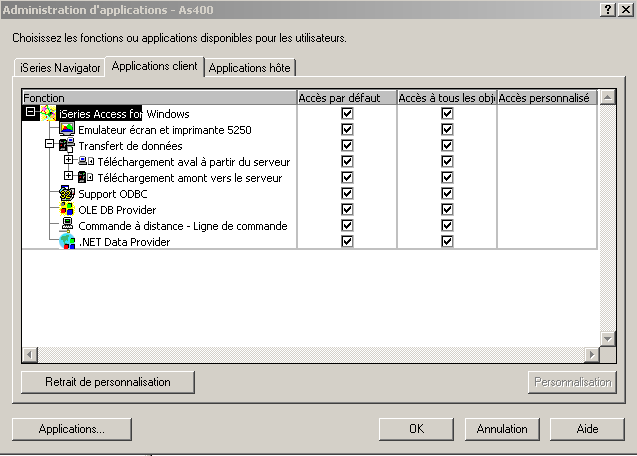
Task: Select the iSeries Access for Windows label
Action: pos(124,113)
